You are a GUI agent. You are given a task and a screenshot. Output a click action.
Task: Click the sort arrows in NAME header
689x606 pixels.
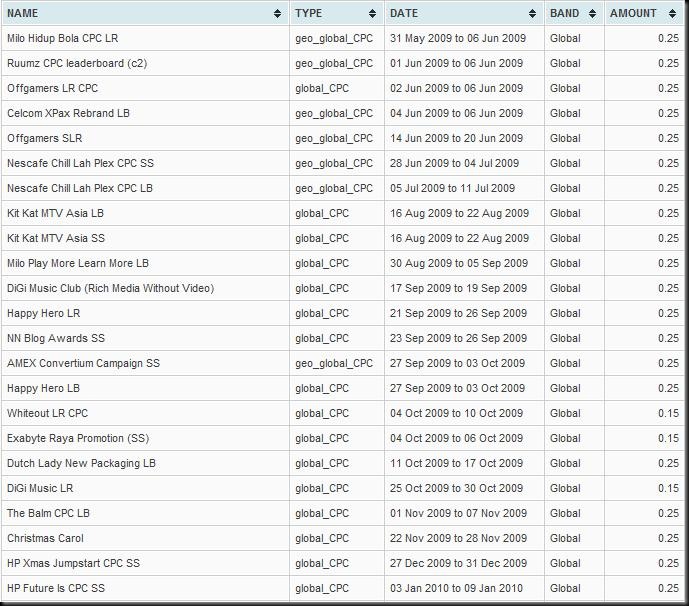[277, 14]
